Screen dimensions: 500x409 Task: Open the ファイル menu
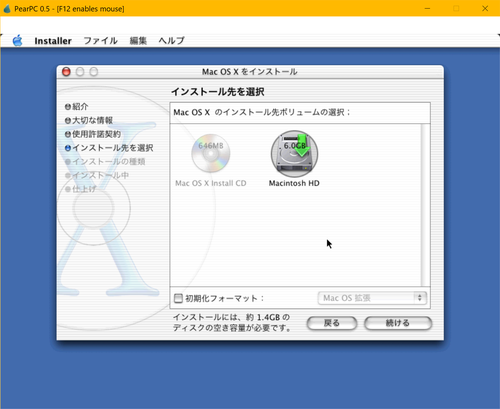click(x=100, y=41)
